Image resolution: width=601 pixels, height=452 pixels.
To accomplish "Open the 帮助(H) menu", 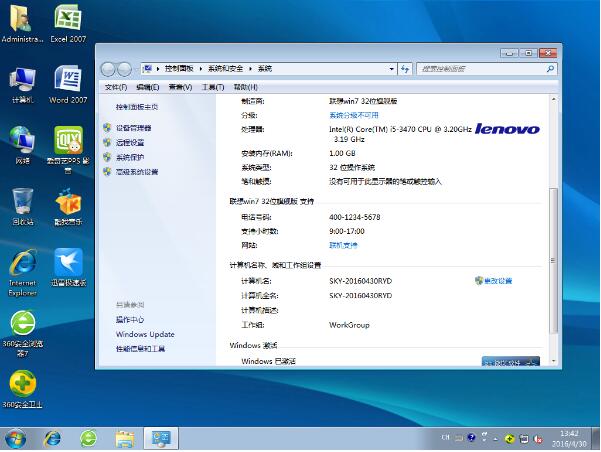I will (x=246, y=87).
